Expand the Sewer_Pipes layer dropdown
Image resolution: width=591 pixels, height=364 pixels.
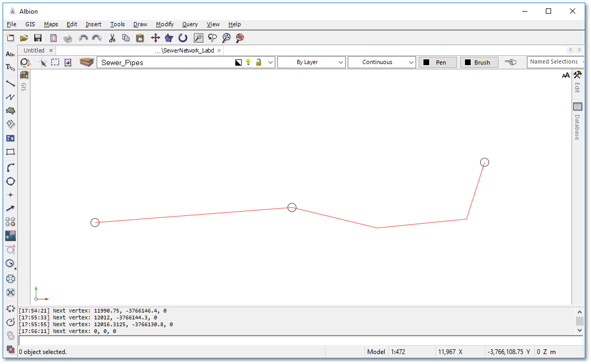click(x=270, y=63)
